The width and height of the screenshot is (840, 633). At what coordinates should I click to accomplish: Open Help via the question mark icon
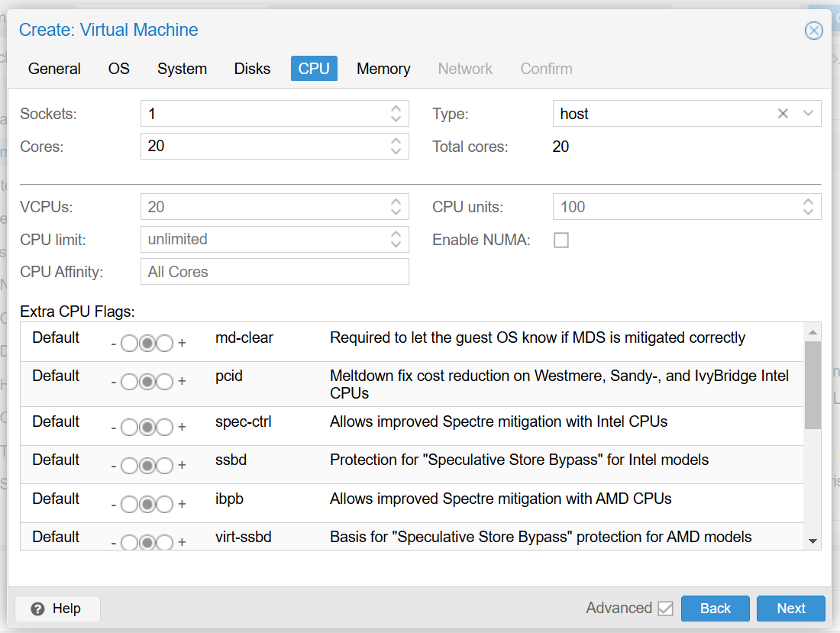[x=37, y=609]
